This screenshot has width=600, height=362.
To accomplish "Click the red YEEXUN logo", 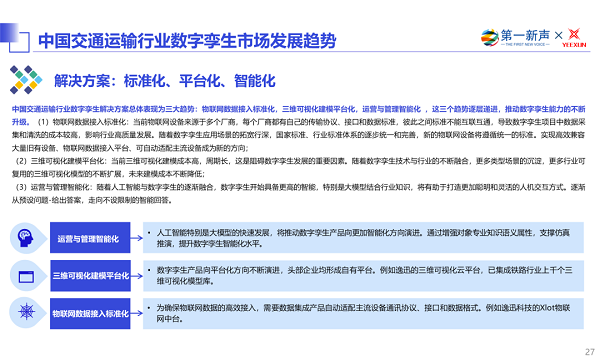I will [574, 38].
